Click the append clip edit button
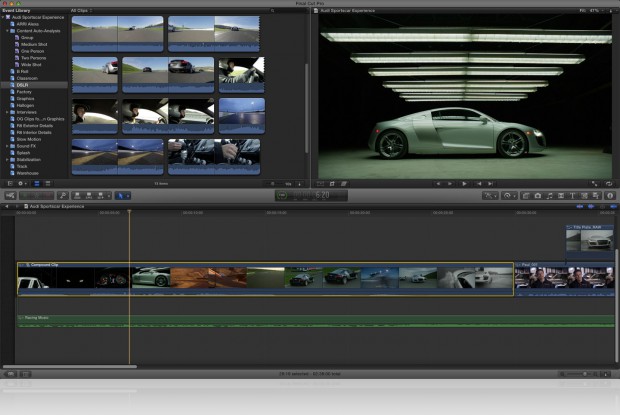This screenshot has height=415, width=620. pyautogui.click(x=100, y=195)
